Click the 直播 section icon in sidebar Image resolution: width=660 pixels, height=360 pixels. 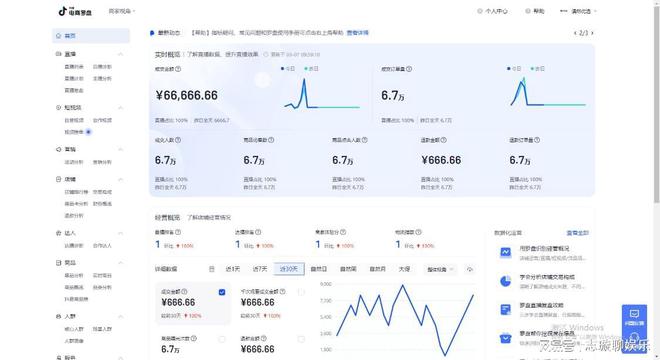coord(59,54)
